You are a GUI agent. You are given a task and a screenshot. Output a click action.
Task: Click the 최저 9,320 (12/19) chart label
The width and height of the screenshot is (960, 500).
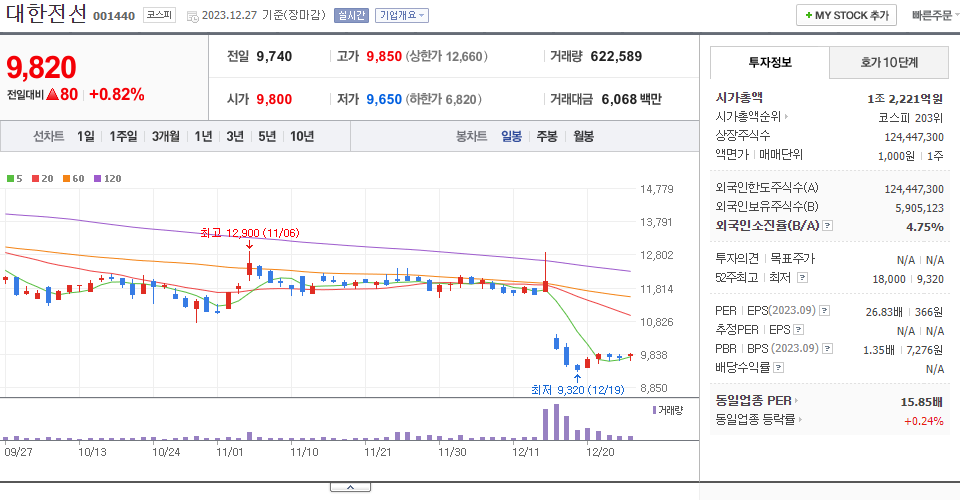[x=577, y=390]
